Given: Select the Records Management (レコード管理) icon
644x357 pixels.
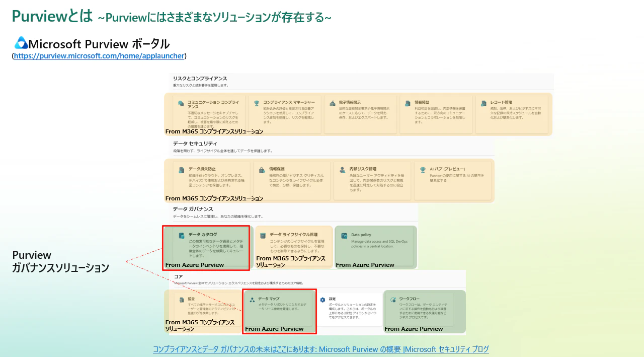Looking at the screenshot, I should click(484, 103).
